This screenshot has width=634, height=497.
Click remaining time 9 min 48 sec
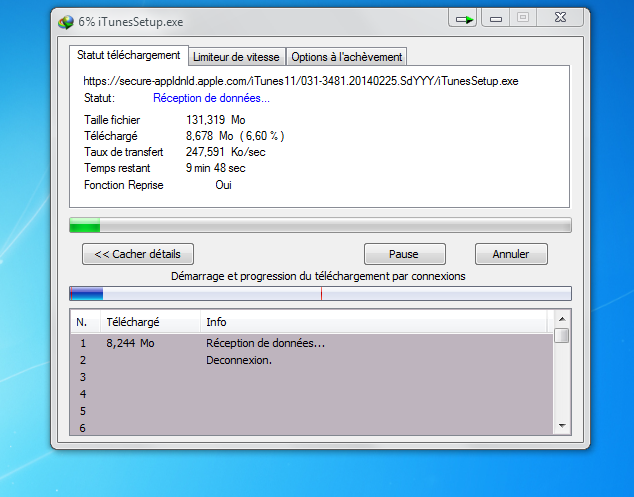(x=216, y=168)
